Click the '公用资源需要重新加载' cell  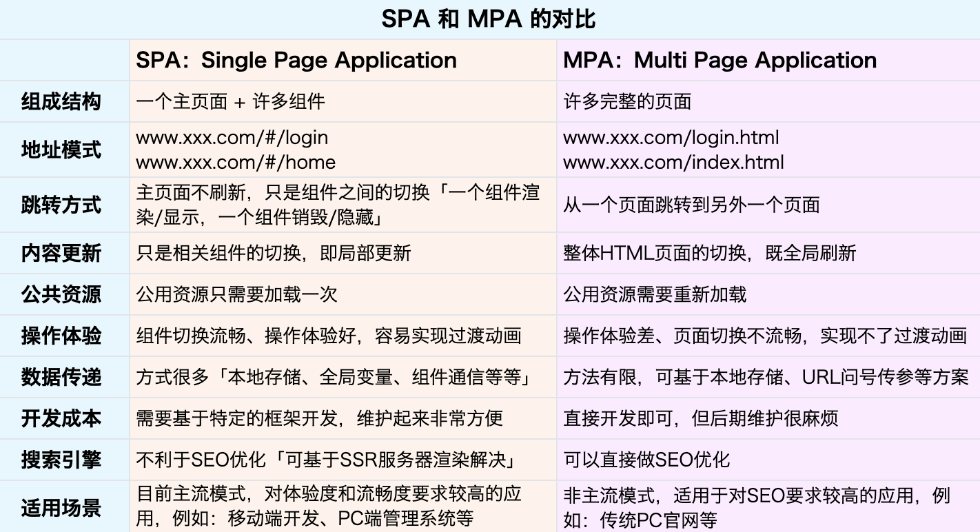(x=655, y=294)
